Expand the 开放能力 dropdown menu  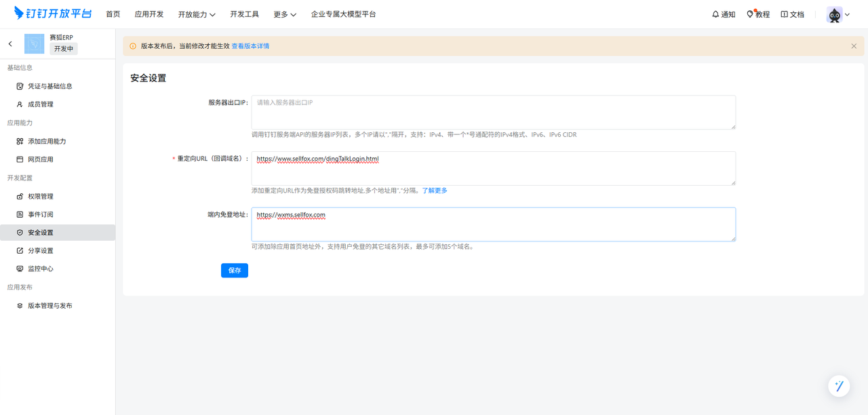coord(197,14)
